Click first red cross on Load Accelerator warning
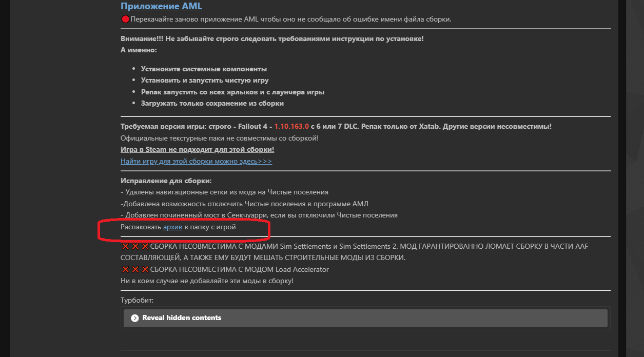Screen dimensions: 644x357 click(125, 270)
